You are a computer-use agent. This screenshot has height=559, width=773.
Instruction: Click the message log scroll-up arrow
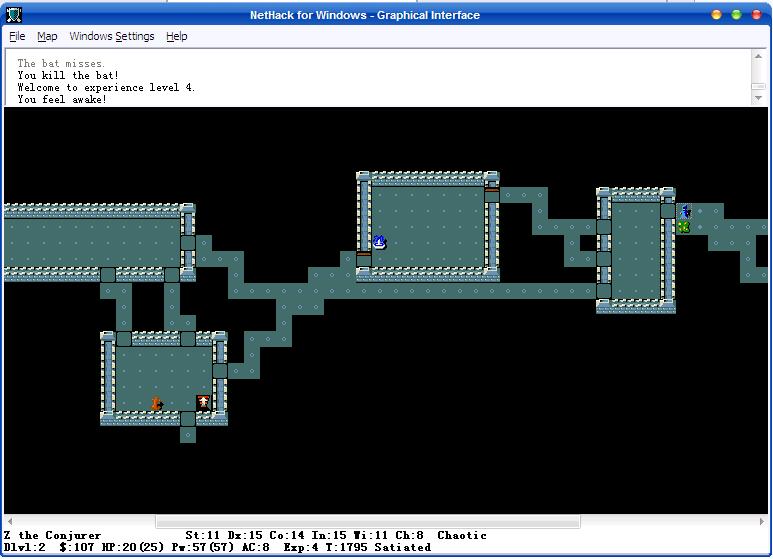click(758, 56)
